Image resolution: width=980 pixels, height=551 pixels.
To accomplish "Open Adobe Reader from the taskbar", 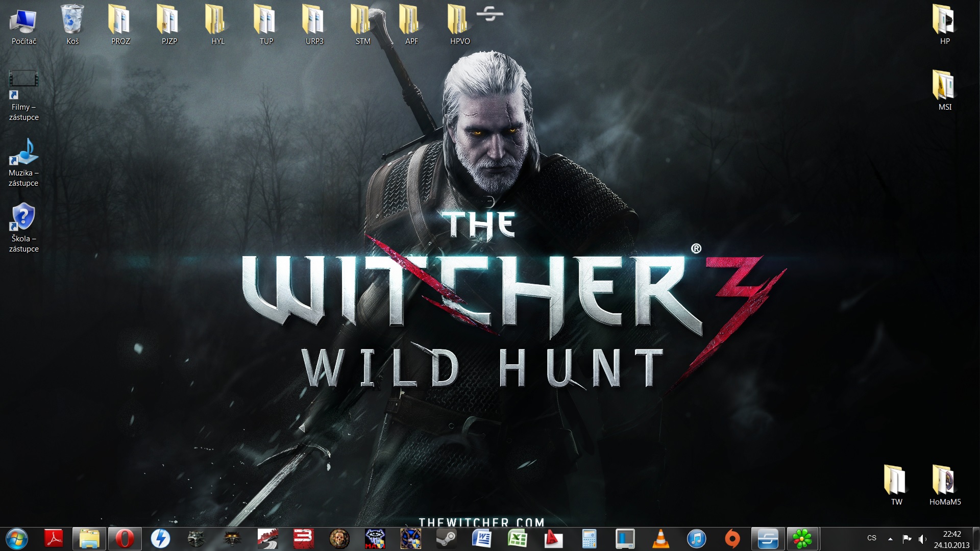I will (54, 539).
